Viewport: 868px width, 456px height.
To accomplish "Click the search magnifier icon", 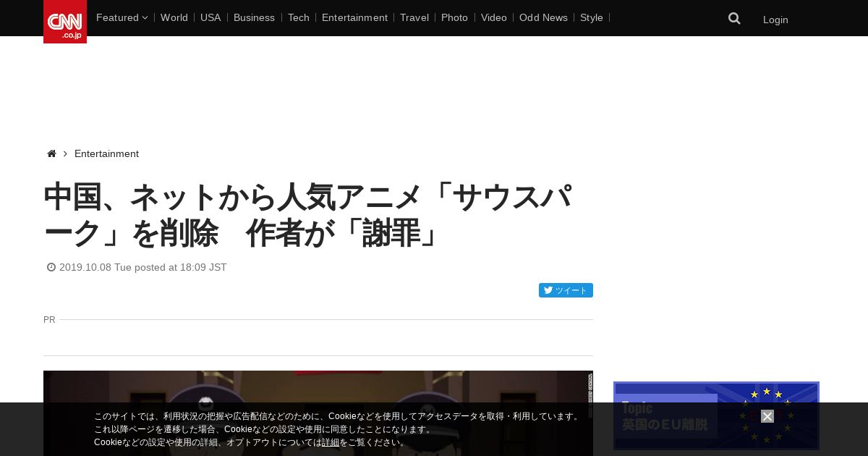I will click(734, 19).
